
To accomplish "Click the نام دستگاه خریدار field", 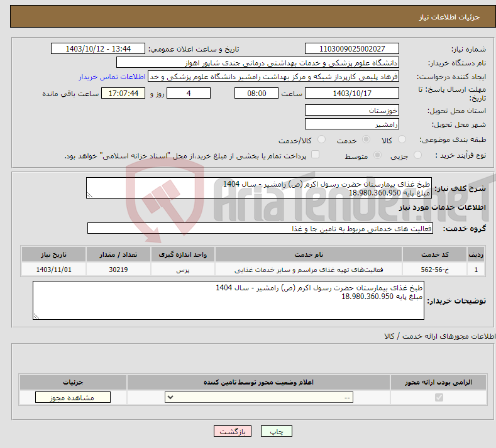I will pos(258,63).
